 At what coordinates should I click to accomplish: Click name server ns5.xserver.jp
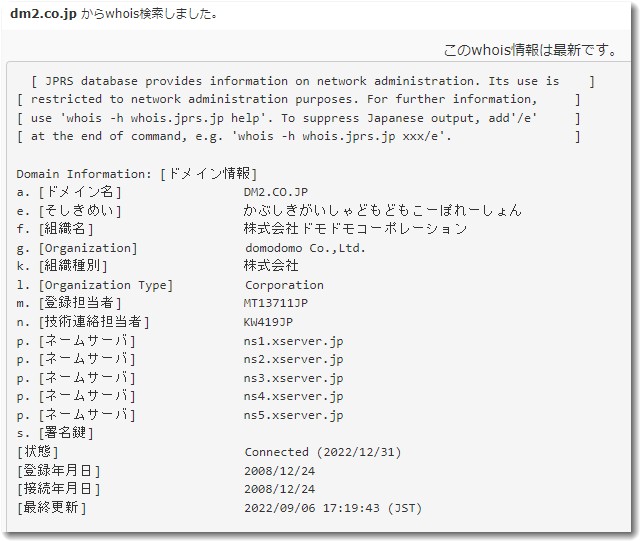293,415
